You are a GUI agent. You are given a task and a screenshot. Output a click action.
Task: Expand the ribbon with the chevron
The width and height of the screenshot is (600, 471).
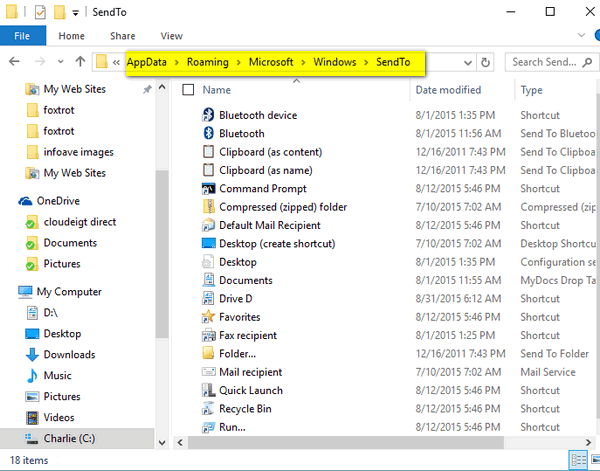581,36
